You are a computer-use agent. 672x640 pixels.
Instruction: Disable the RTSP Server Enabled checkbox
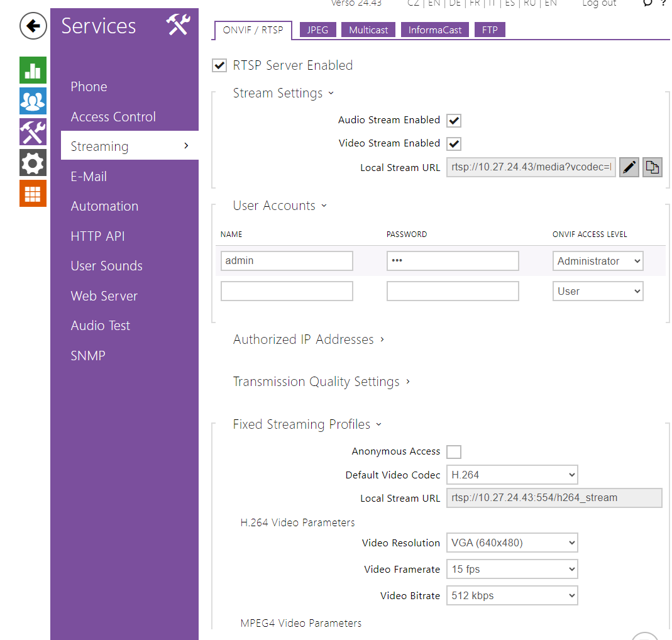click(x=219, y=65)
